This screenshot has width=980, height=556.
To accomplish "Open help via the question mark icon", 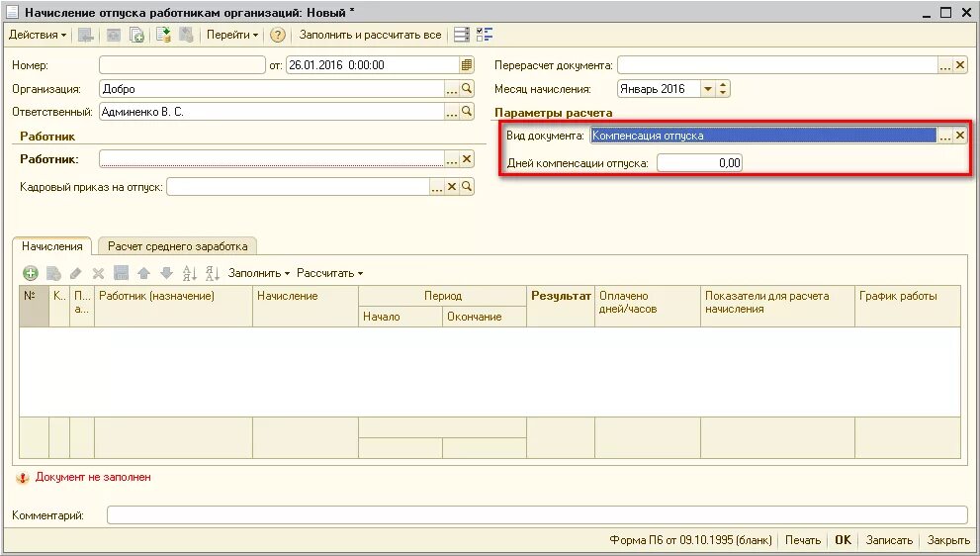I will click(x=278, y=35).
